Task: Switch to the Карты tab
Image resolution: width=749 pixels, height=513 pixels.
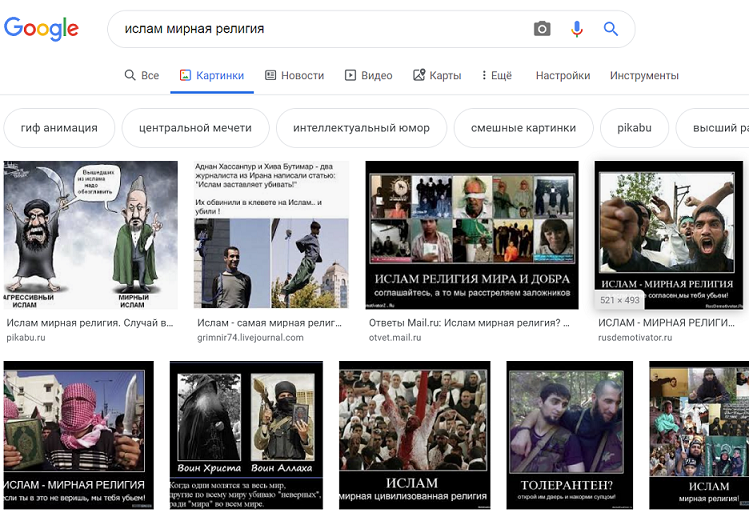Action: pyautogui.click(x=437, y=75)
